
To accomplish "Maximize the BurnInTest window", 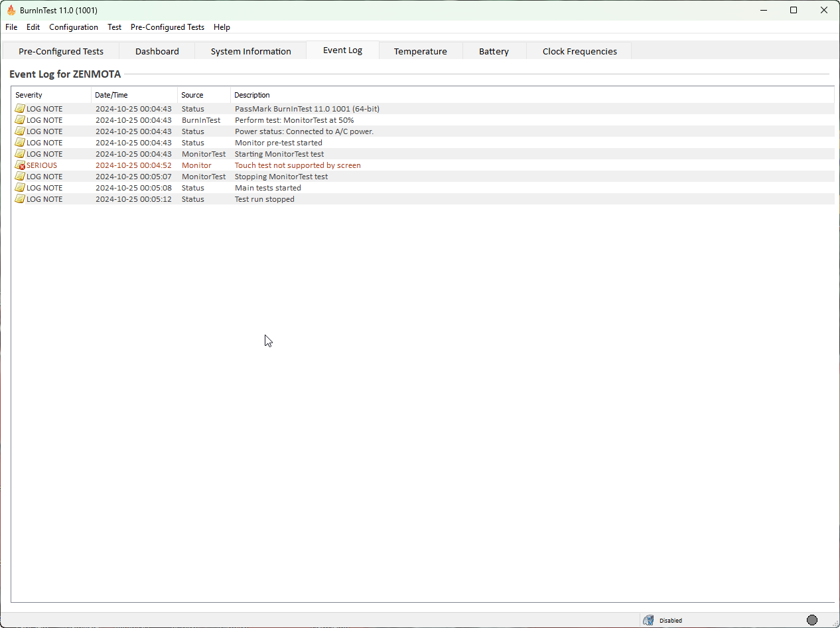I will (x=794, y=10).
